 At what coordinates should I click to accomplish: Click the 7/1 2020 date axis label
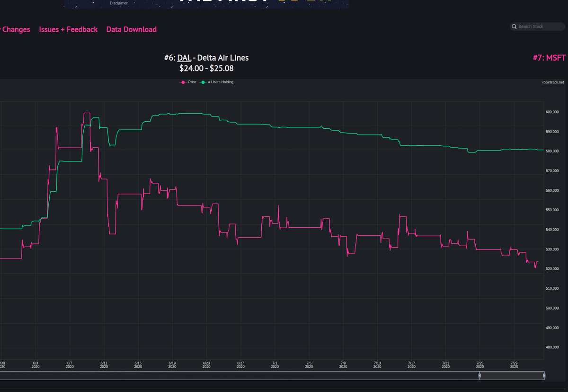(275, 365)
